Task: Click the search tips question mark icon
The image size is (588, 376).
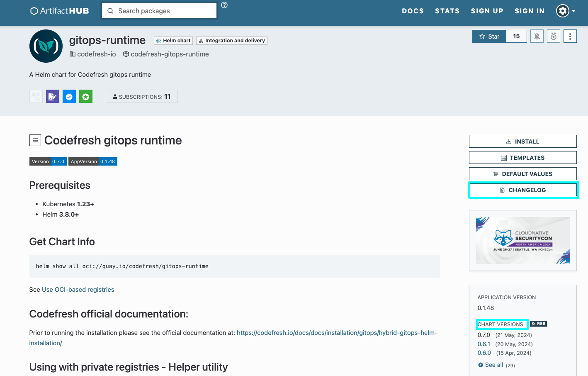Action: [224, 5]
